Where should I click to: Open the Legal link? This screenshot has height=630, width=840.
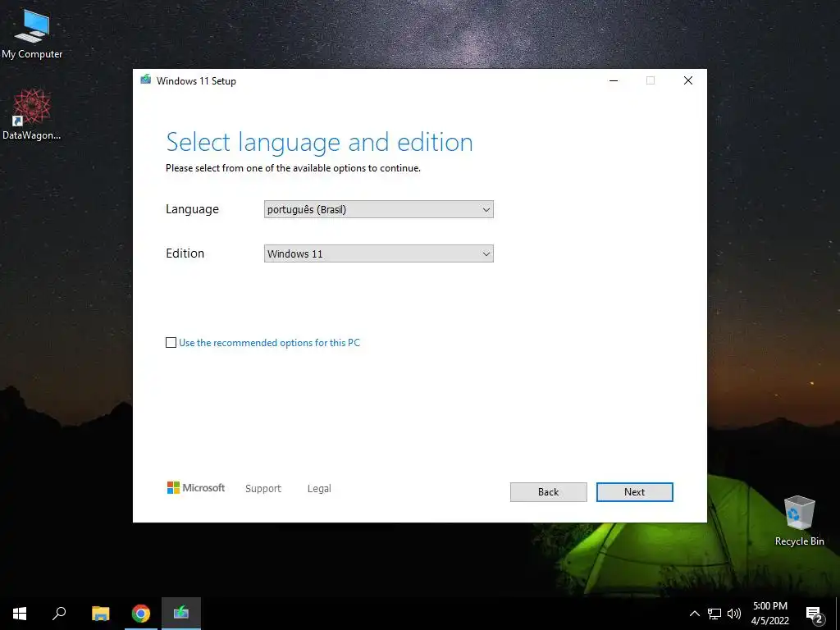coord(319,489)
